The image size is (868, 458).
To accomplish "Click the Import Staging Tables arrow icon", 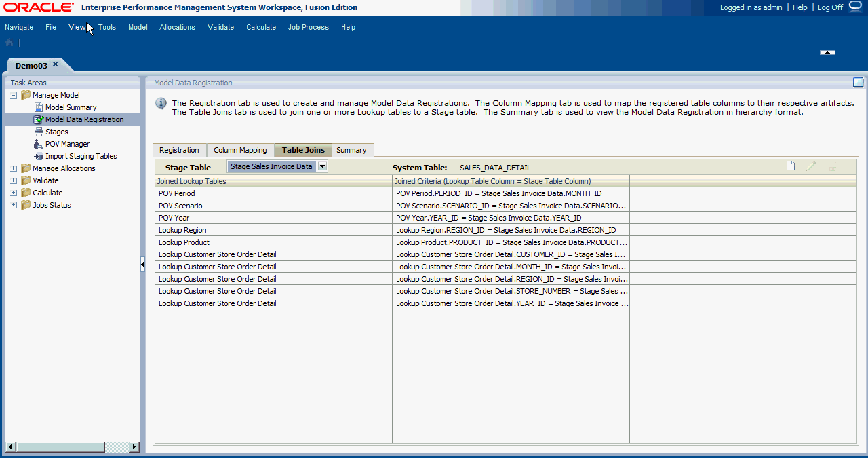I will [39, 156].
